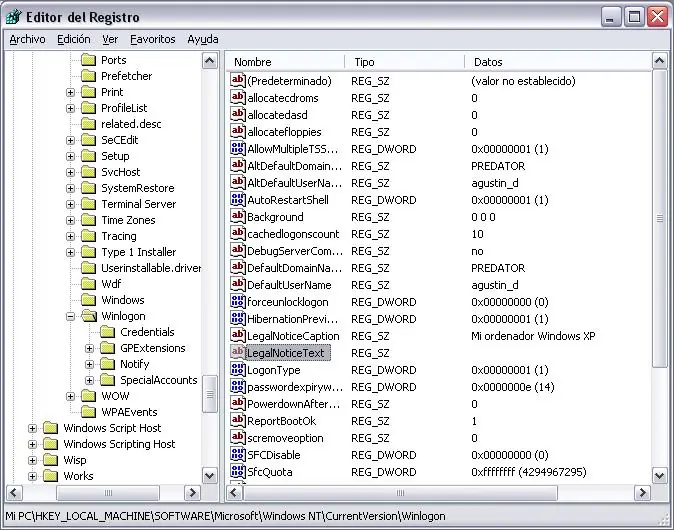Collapse the Winlogon key
The width and height of the screenshot is (674, 530).
(x=70, y=316)
